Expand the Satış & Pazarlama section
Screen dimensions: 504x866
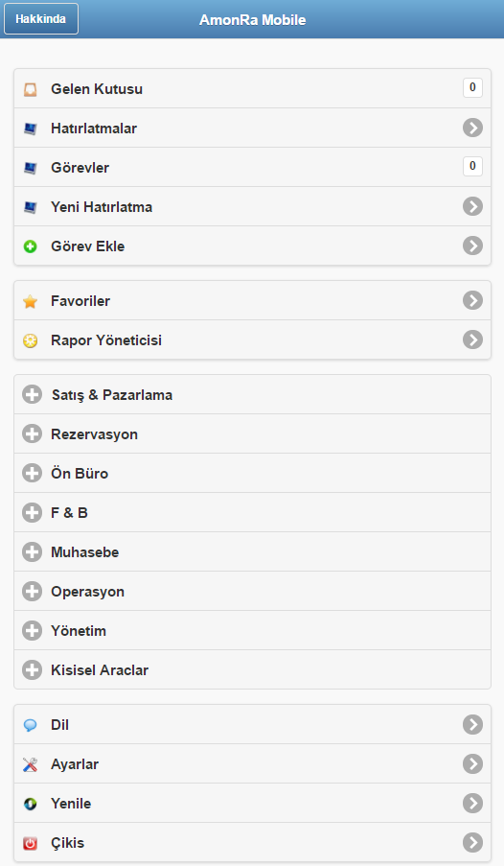[252, 394]
